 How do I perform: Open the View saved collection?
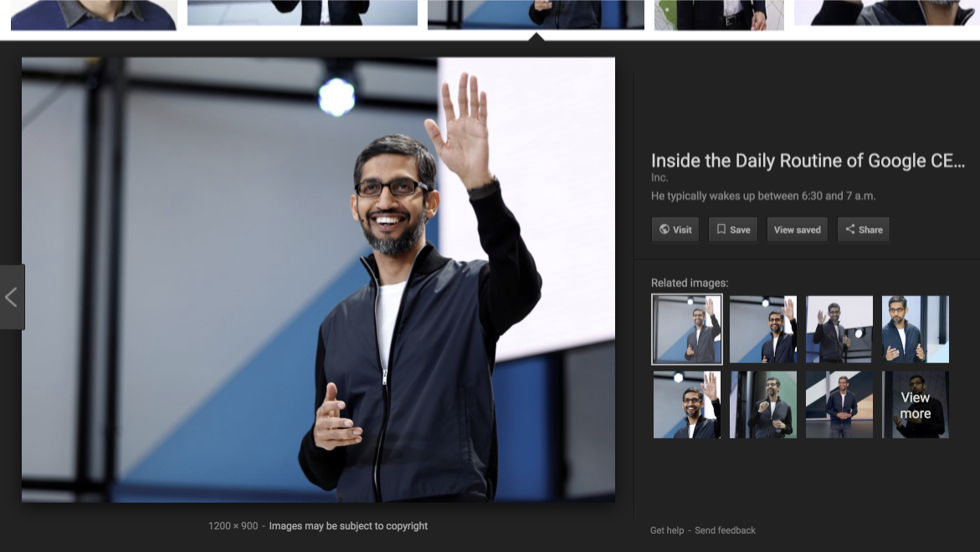(797, 230)
